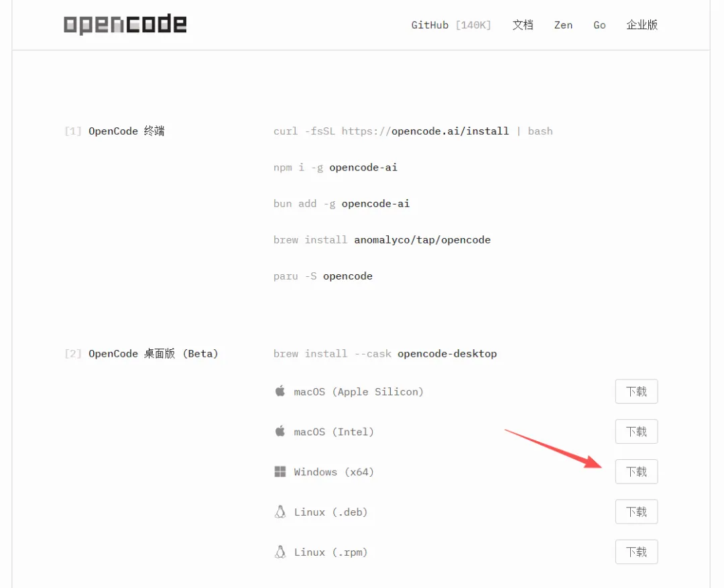Click penguin icon beside Linux (.deb)

[280, 512]
